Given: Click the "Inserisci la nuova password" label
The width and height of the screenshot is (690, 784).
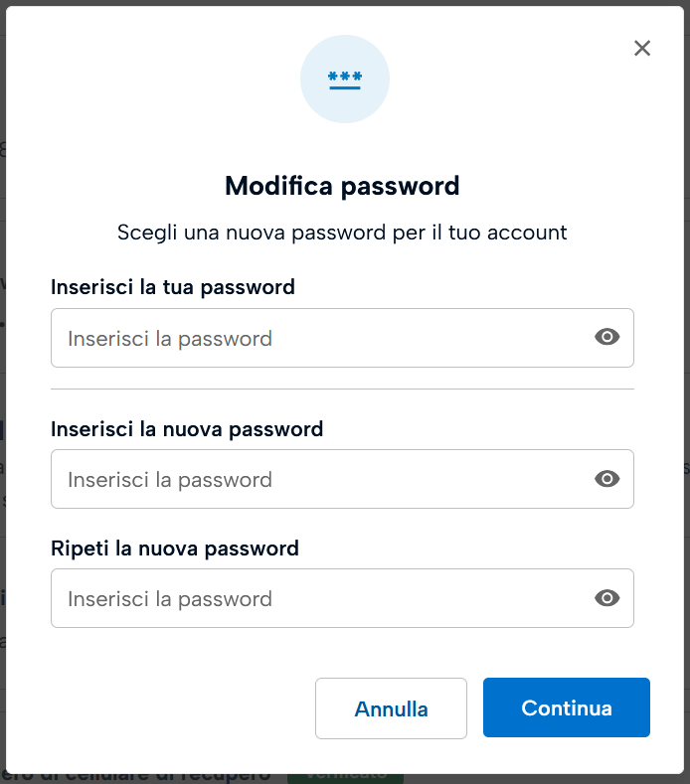Looking at the screenshot, I should pyautogui.click(x=187, y=429).
